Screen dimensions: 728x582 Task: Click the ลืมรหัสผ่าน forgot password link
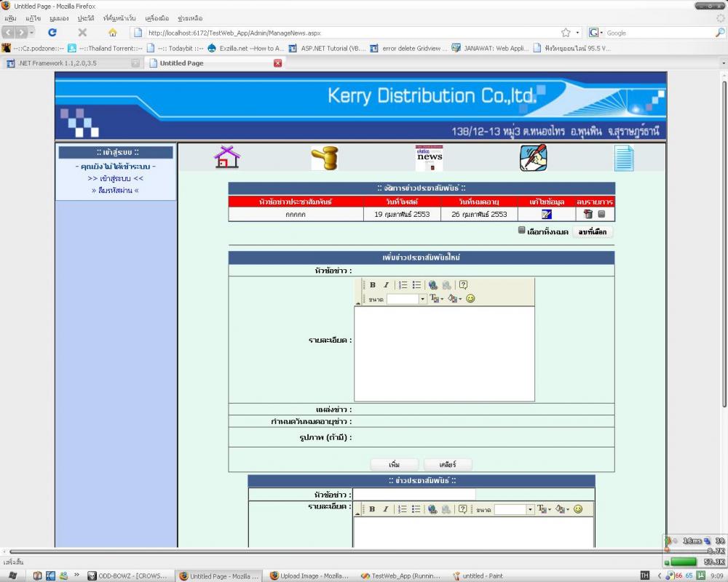click(x=115, y=191)
